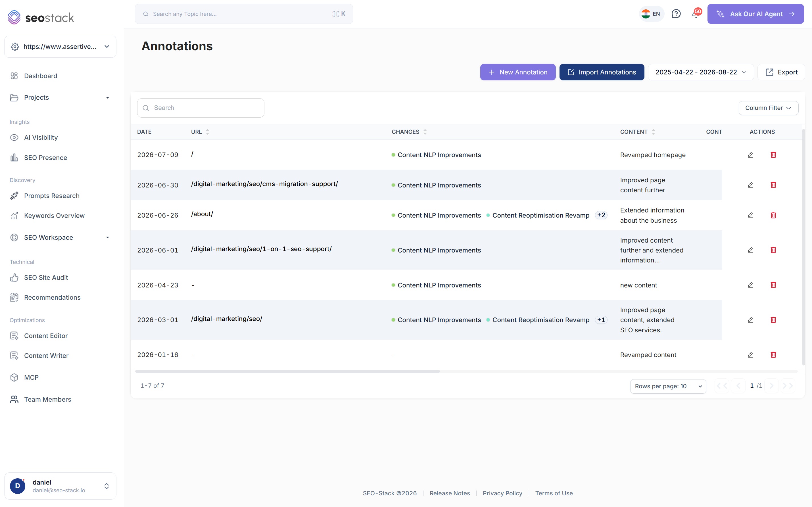Viewport: 812px width, 507px height.
Task: Open Content Editor
Action: (x=46, y=336)
